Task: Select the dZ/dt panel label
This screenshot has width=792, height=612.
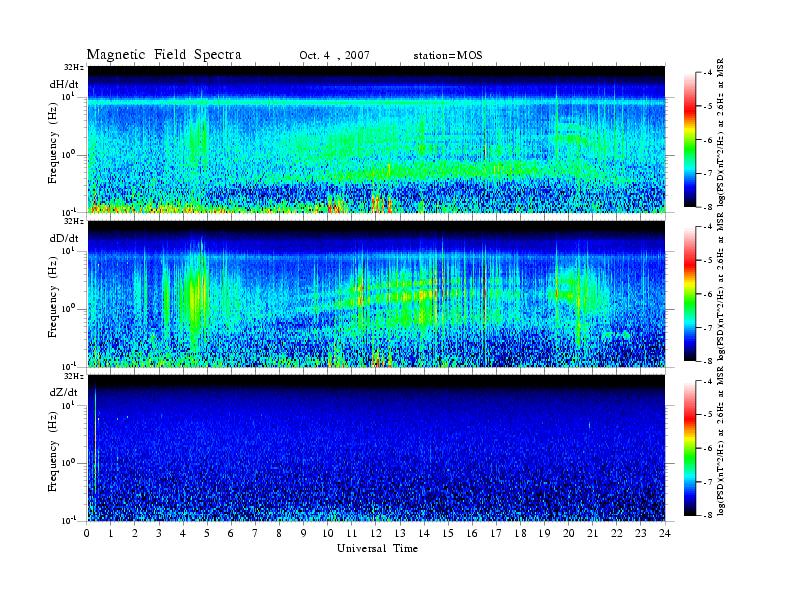Action: (x=64, y=392)
